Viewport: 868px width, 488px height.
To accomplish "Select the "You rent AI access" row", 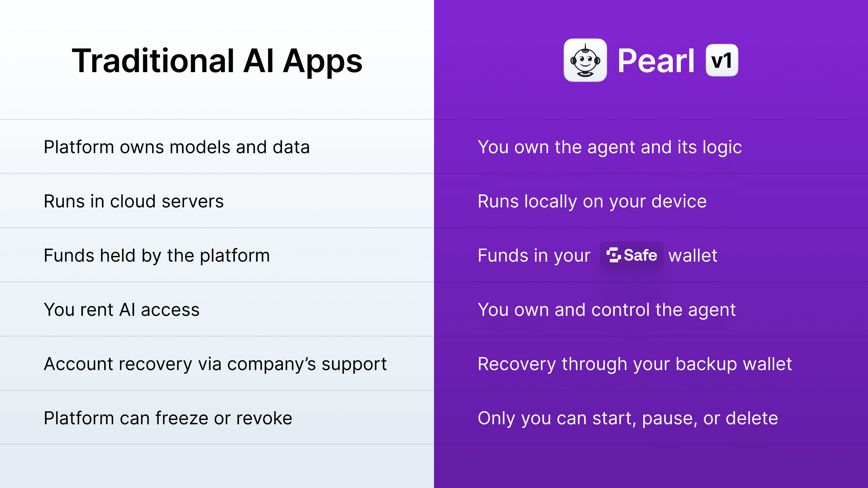I will point(121,310).
